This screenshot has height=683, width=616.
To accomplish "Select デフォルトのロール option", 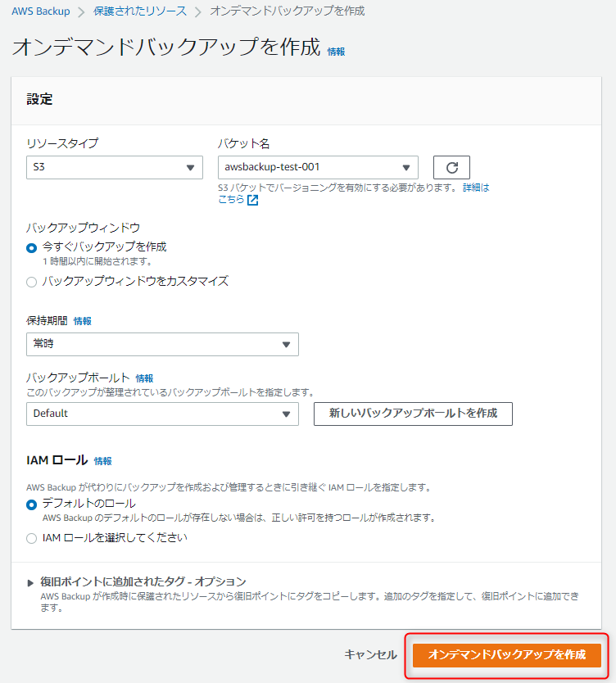I will click(x=30, y=504).
